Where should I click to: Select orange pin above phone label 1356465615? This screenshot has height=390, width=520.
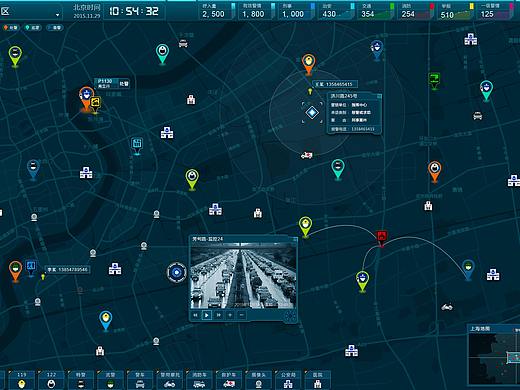309,64
